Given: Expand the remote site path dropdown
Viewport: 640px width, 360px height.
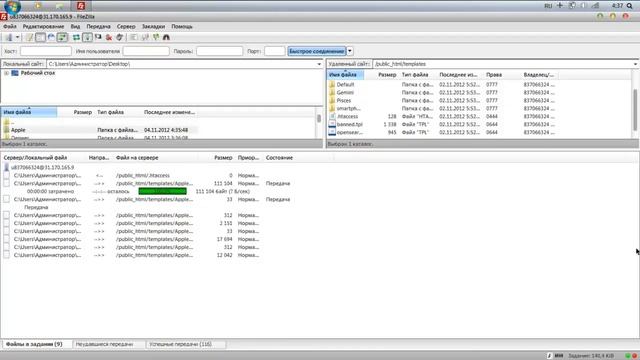Looking at the screenshot, I should point(636,64).
